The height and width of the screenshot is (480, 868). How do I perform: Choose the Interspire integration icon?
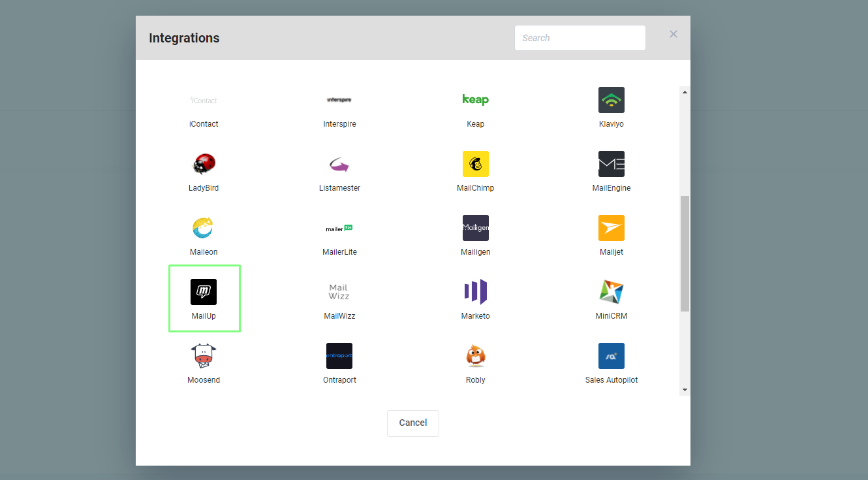click(x=339, y=100)
